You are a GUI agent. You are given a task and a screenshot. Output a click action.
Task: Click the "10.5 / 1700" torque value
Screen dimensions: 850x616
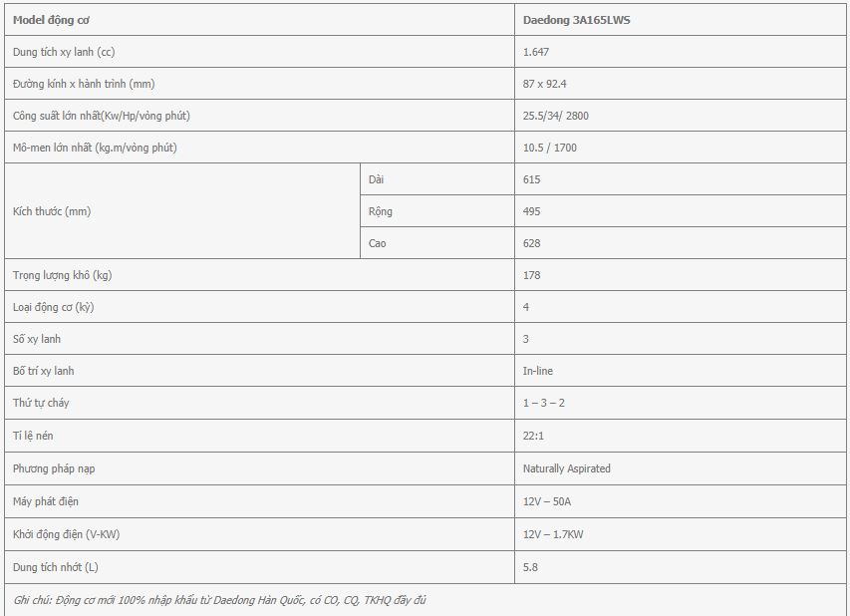549,148
